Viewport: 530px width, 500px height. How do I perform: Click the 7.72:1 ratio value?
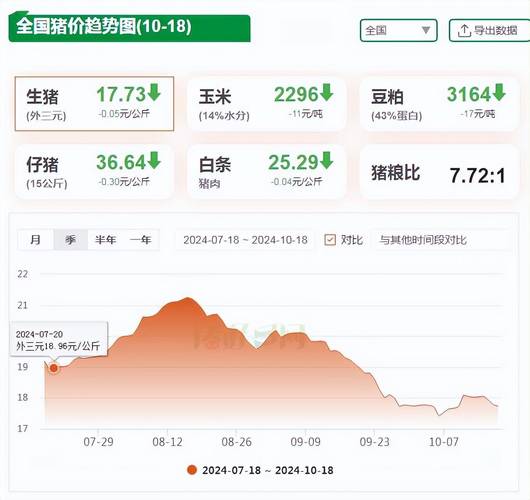(x=477, y=175)
